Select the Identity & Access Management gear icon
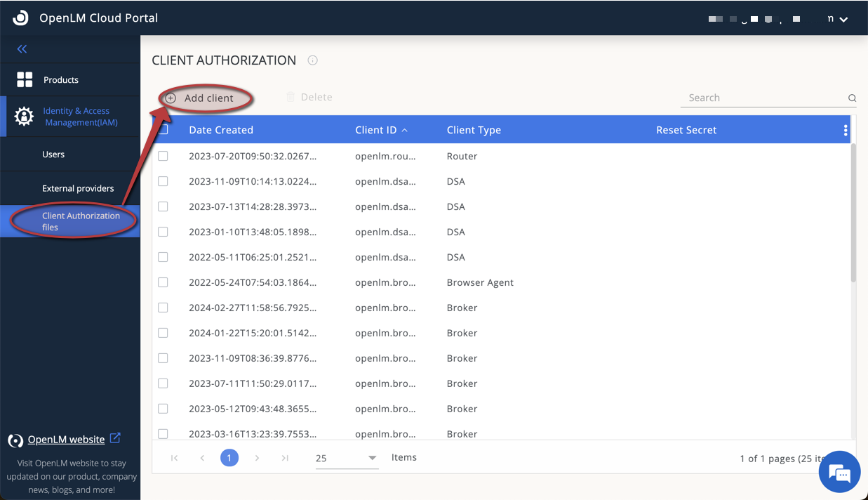The image size is (868, 500). [x=23, y=116]
